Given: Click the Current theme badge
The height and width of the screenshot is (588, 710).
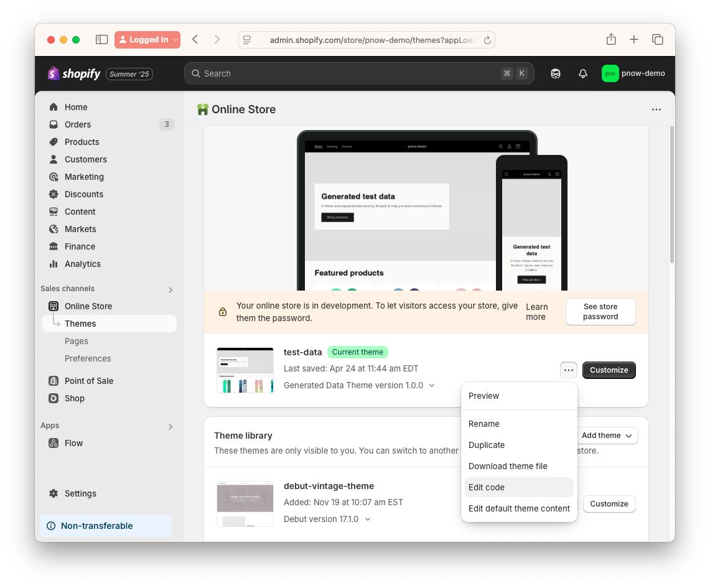Looking at the screenshot, I should (x=358, y=352).
